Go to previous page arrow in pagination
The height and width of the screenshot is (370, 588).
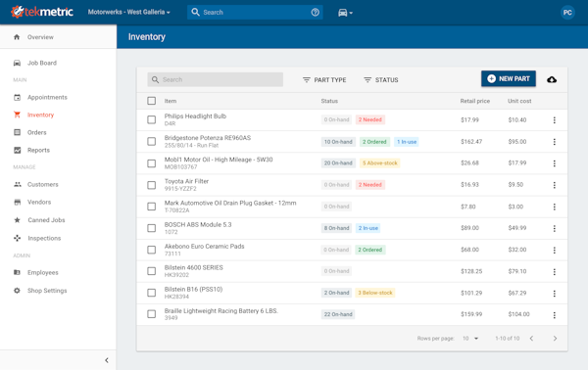(531, 338)
